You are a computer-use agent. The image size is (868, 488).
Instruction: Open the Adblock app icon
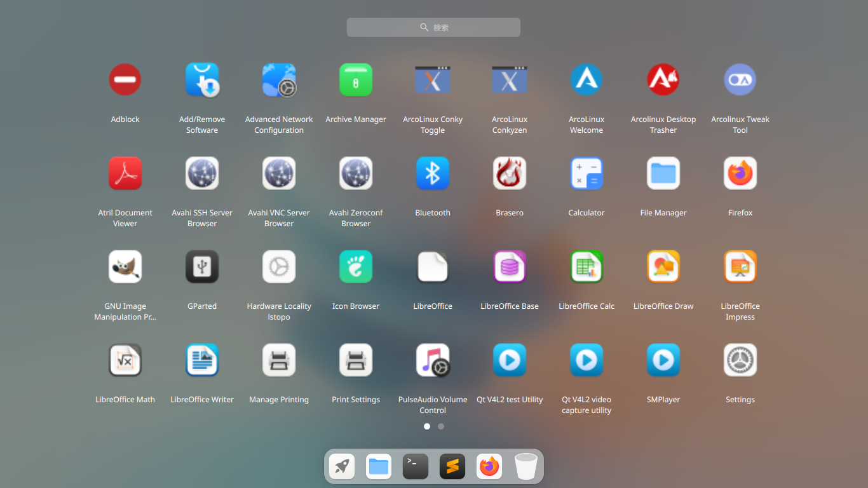[125, 79]
